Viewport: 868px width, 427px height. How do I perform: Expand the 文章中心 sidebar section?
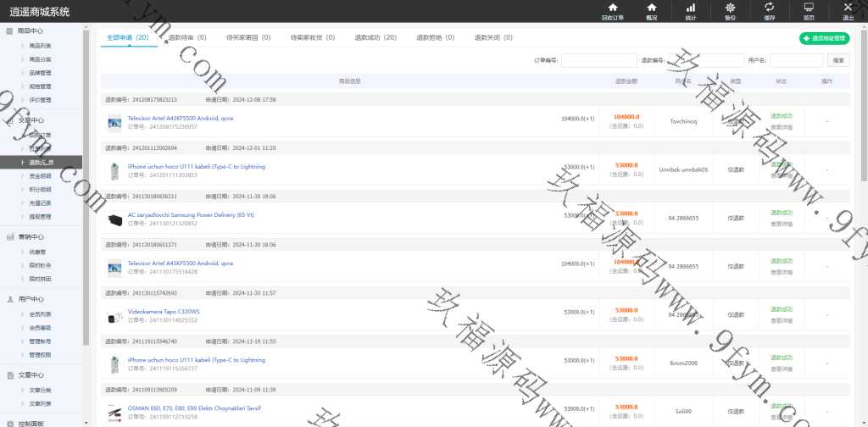coord(31,374)
